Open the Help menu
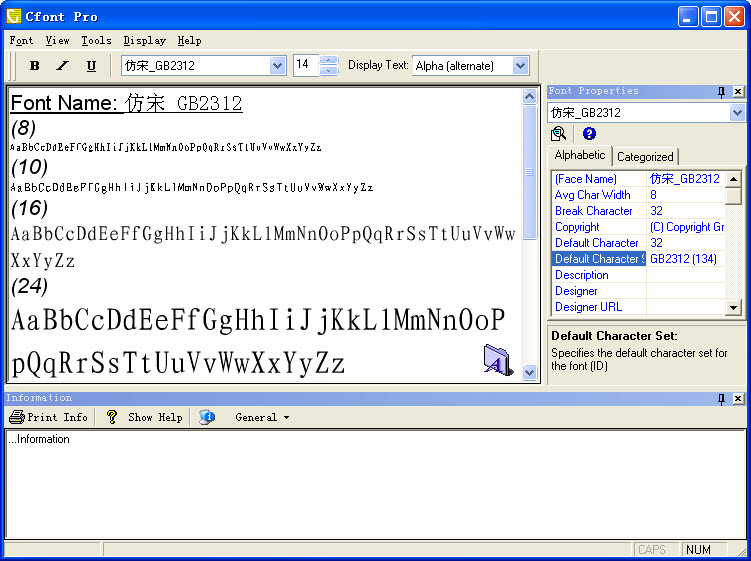The height and width of the screenshot is (561, 751). (189, 41)
